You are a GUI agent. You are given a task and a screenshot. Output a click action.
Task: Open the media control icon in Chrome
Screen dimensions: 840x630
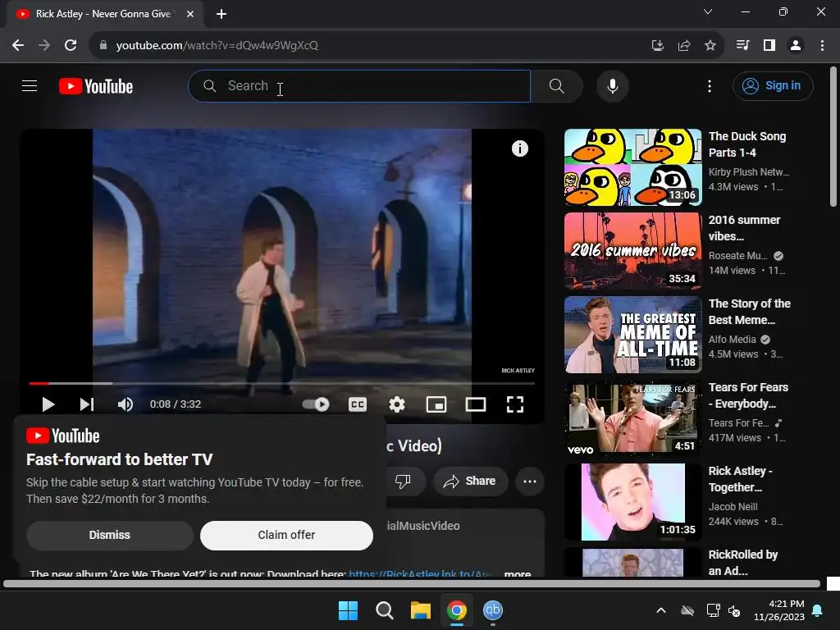point(742,46)
